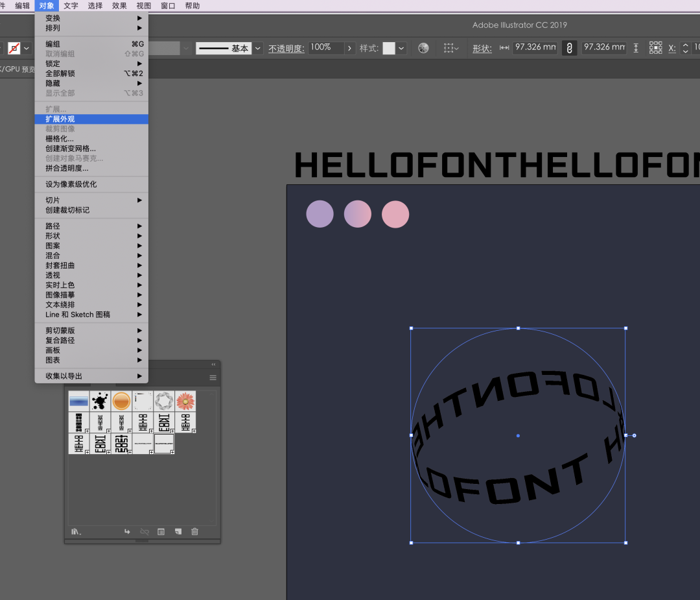Open the Symbols panel hamburger menu
Viewport: 700px width, 600px height.
[213, 378]
